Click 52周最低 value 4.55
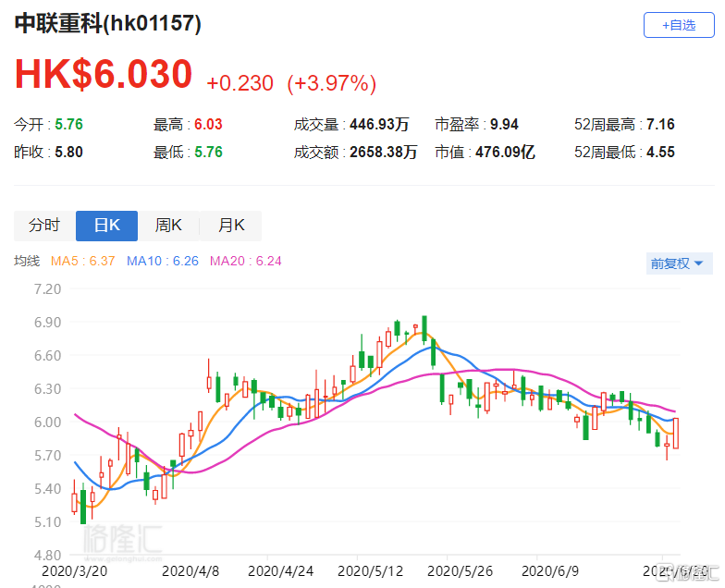Viewport: 725px width, 588px height. 660,152
